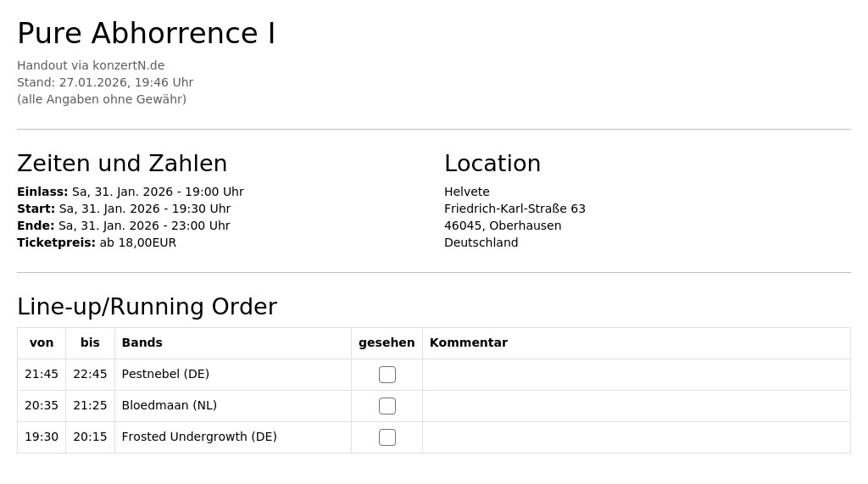This screenshot has height=484, width=868.
Task: Click the Pure Abhorrence I heading
Action: coord(146,33)
